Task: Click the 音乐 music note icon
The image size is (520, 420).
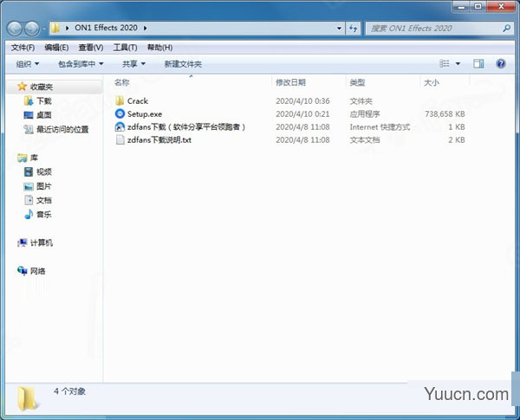Action: click(29, 214)
